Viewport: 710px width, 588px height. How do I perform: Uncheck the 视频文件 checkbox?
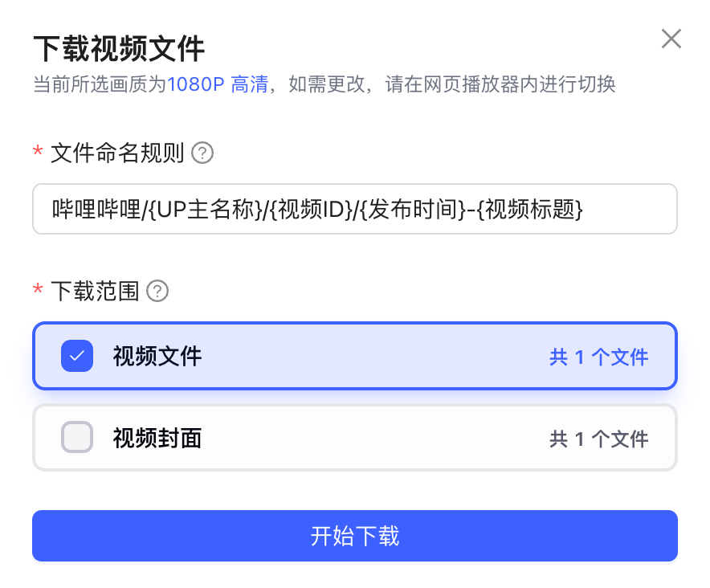coord(77,357)
